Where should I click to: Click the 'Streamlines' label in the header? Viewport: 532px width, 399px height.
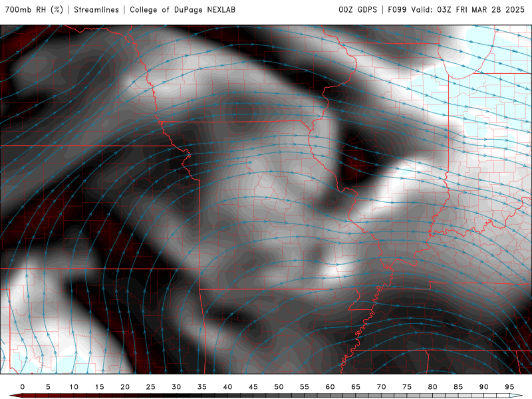coord(96,10)
